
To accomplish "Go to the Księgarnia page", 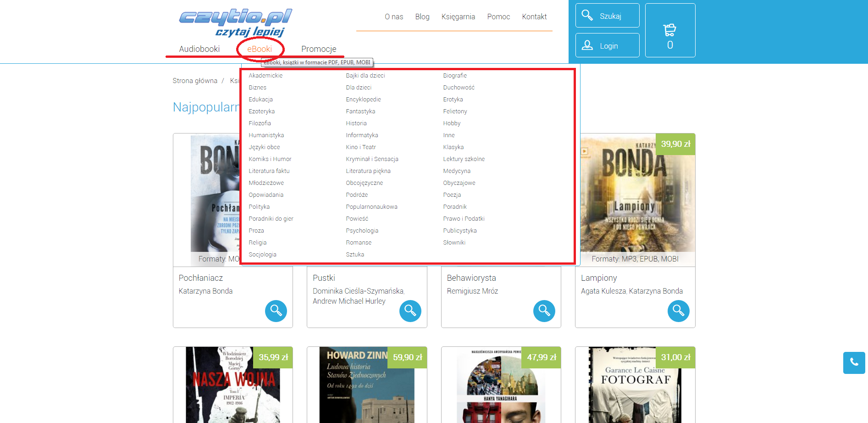I will (x=458, y=17).
